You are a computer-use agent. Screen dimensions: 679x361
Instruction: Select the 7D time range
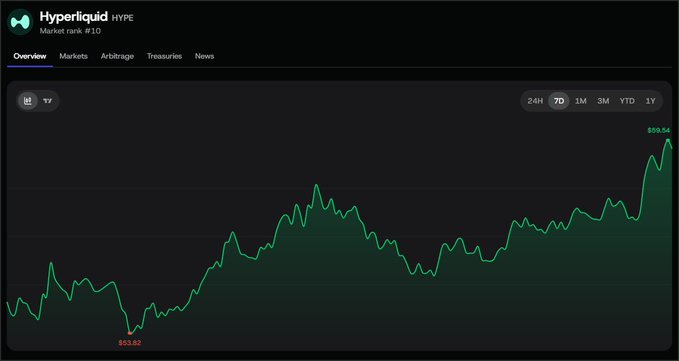559,101
